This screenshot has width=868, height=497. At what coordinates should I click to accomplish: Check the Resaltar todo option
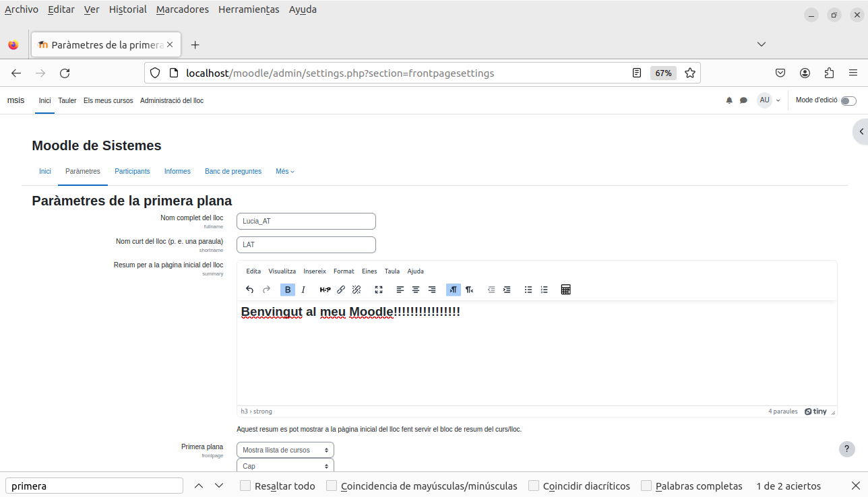tap(245, 486)
